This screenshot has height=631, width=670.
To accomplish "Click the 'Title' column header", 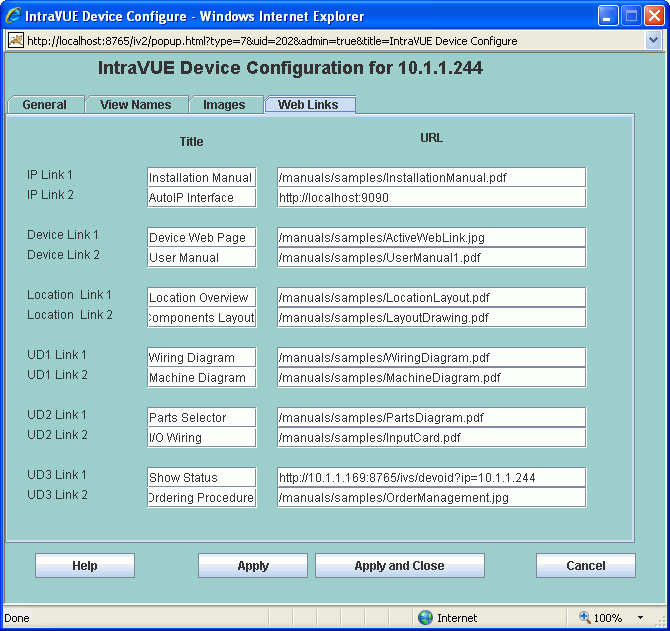I will tap(191, 141).
